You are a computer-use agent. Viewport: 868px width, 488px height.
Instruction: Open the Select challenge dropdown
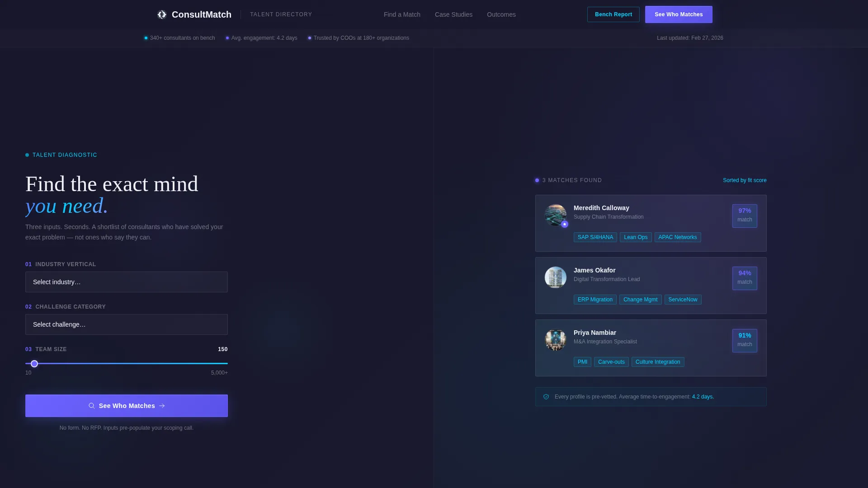(x=127, y=324)
